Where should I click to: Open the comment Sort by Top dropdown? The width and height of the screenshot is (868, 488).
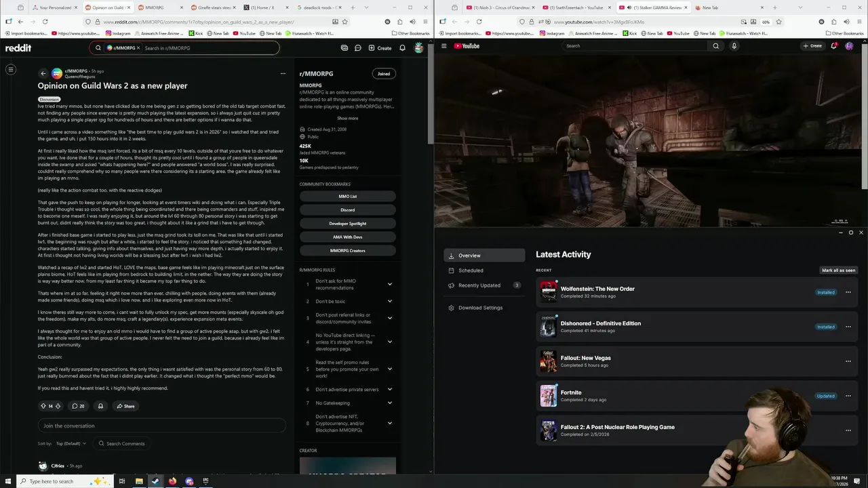point(71,443)
